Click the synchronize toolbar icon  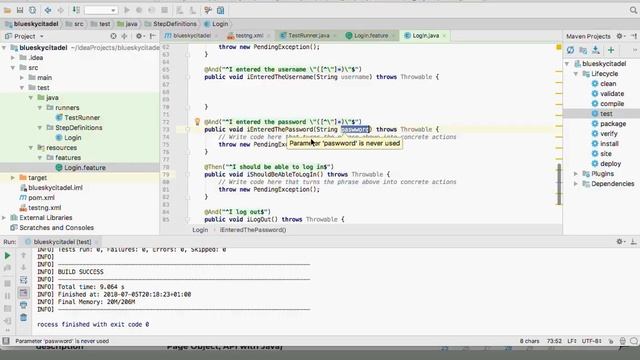click(x=32, y=10)
